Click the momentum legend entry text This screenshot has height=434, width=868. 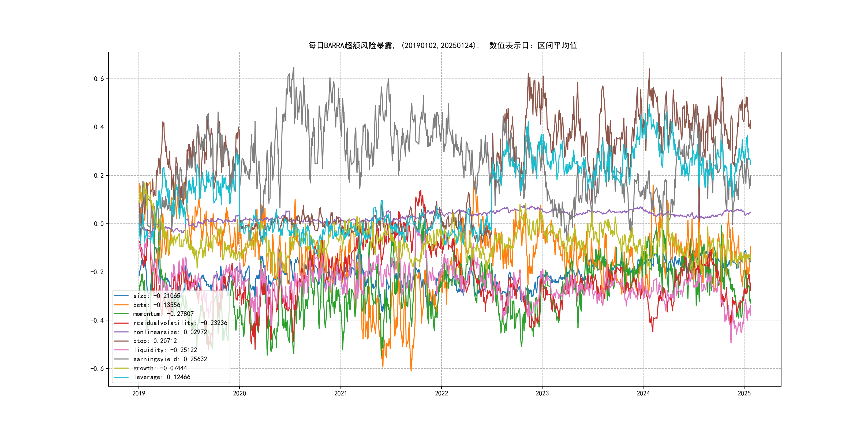click(163, 314)
